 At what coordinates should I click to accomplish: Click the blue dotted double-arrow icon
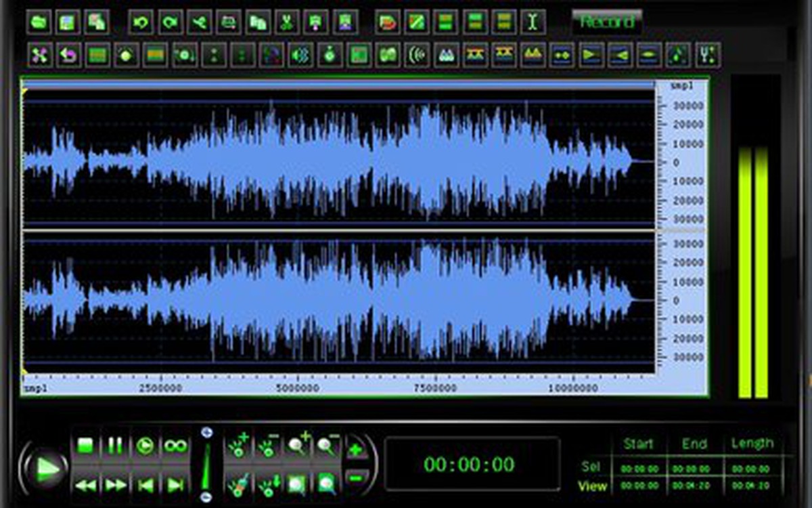coord(562,55)
